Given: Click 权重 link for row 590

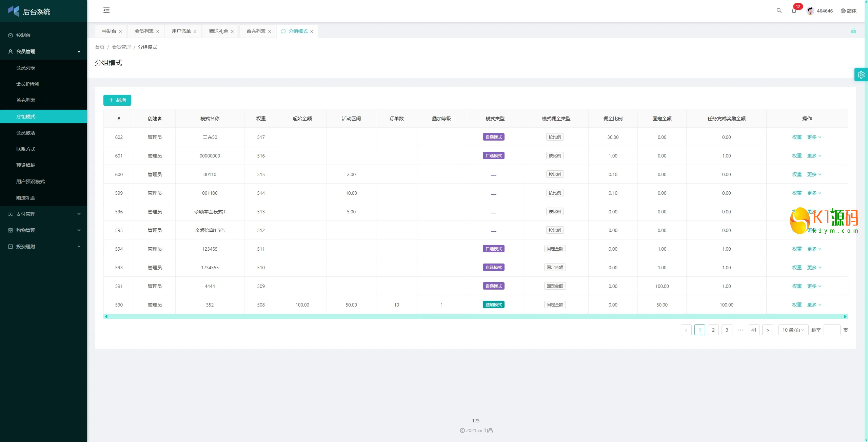Looking at the screenshot, I should click(797, 305).
